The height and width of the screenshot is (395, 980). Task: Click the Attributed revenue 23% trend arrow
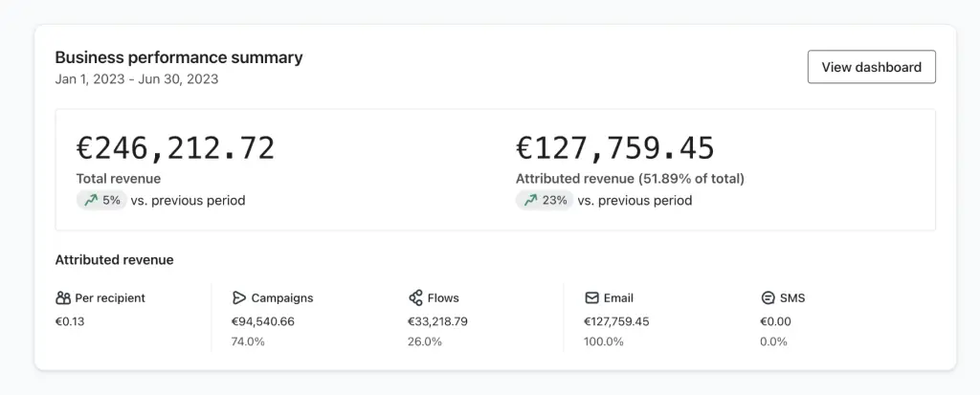tap(530, 201)
